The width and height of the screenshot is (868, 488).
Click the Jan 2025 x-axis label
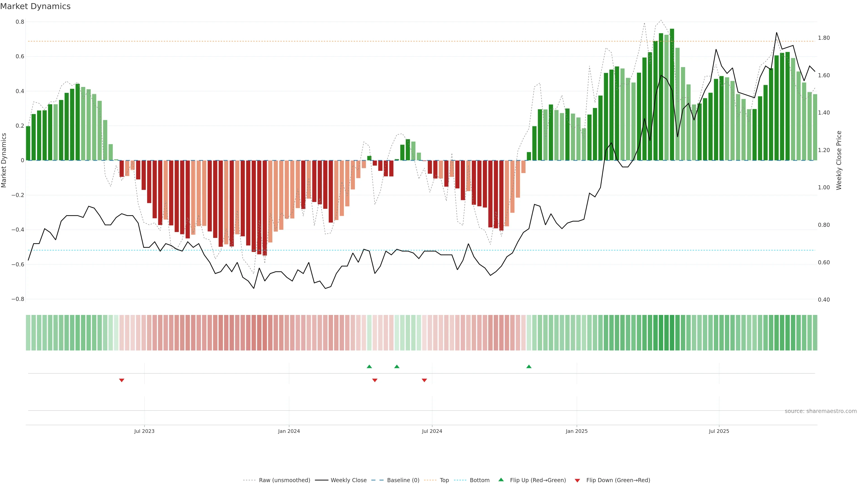click(x=577, y=431)
